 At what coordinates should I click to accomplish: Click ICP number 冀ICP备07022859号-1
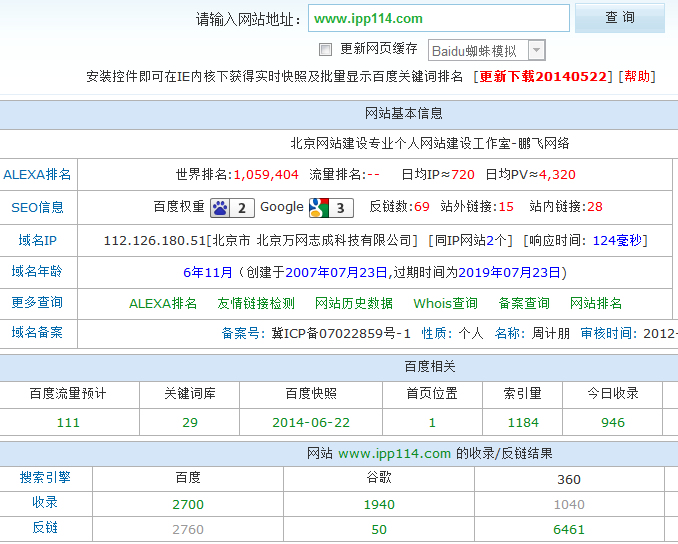[341, 333]
